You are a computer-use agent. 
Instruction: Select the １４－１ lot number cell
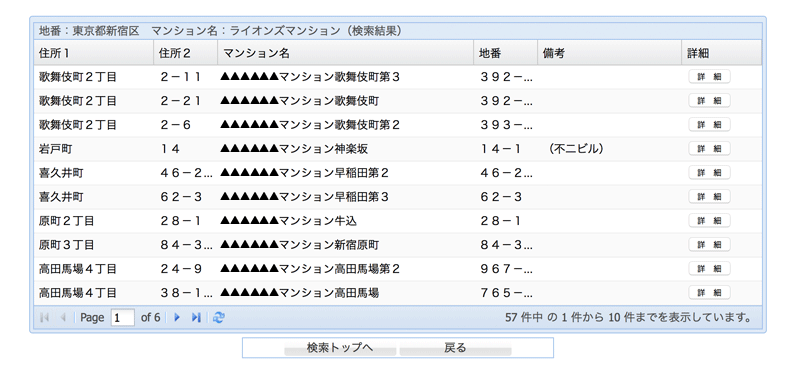tap(506, 149)
